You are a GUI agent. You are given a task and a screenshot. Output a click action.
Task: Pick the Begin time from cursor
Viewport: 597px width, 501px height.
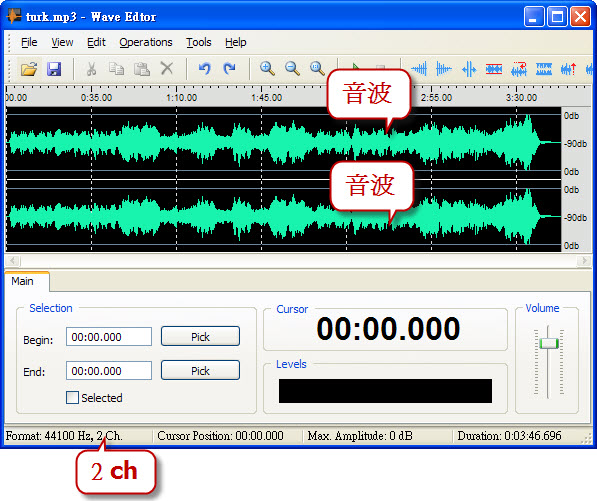coord(200,336)
